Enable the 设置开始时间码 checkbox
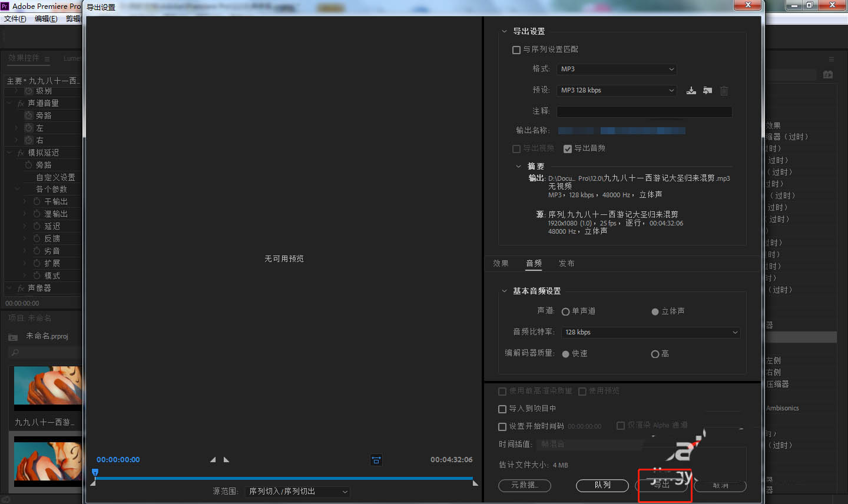Viewport: 848px width, 504px height. point(502,426)
